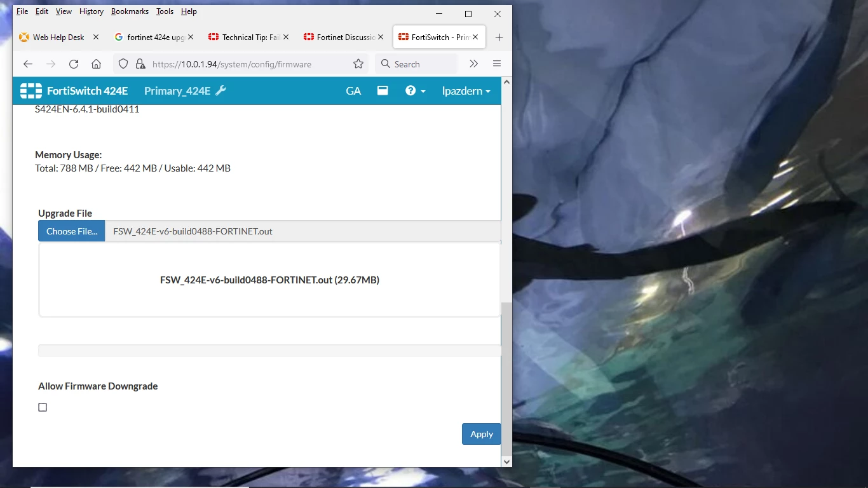Click the page scrollbar down arrow
The width and height of the screenshot is (868, 488).
pyautogui.click(x=506, y=461)
